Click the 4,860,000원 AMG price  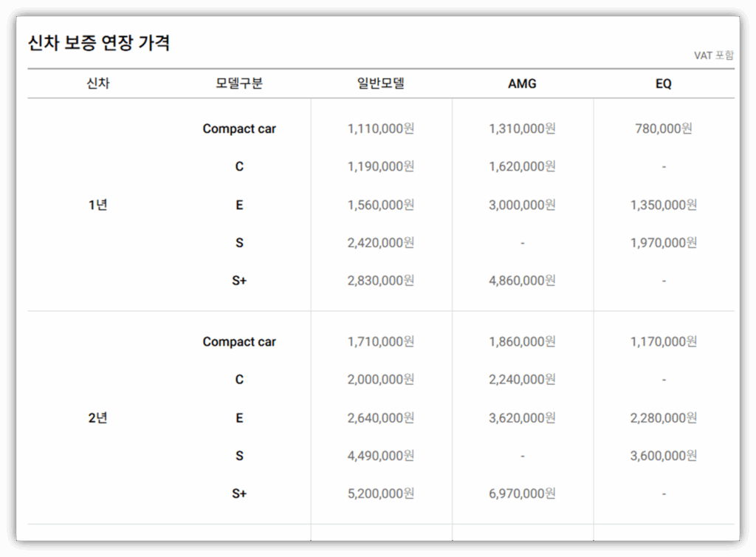point(522,281)
